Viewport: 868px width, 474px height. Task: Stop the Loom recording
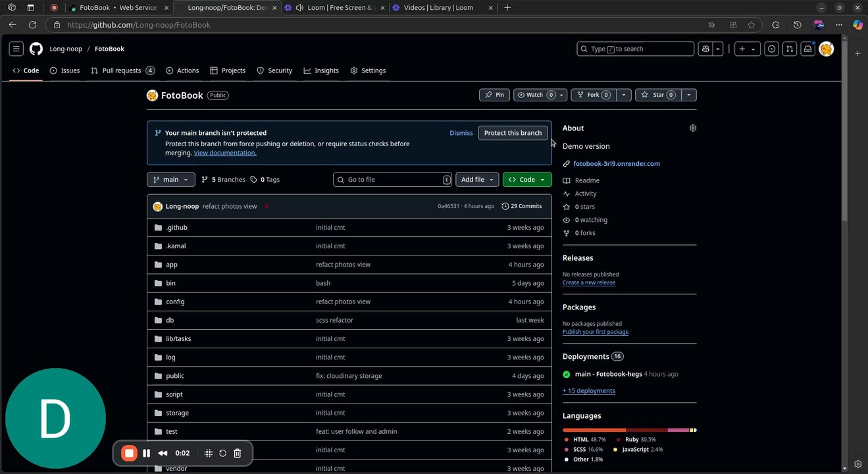pos(130,453)
